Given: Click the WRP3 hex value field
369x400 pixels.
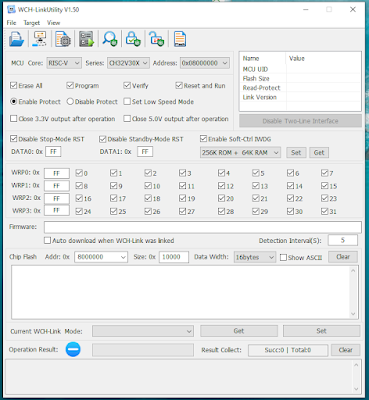Looking at the screenshot, I should [x=57, y=211].
